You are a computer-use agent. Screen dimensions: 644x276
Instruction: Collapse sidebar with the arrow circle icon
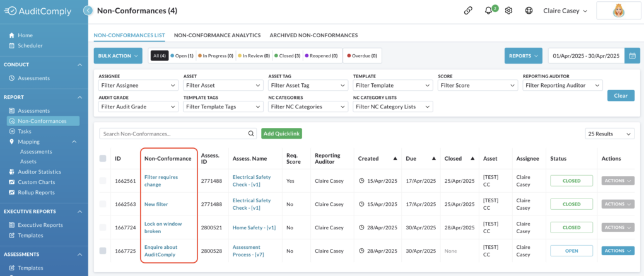(88, 11)
